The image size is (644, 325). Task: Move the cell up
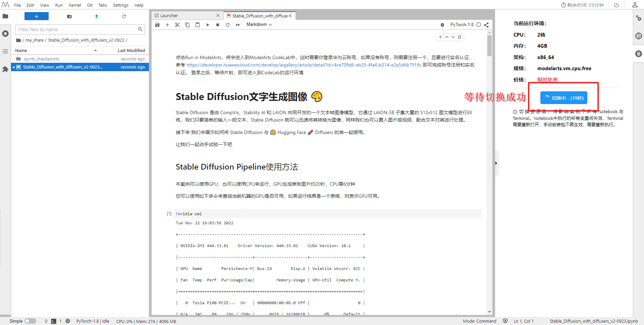[447, 37]
